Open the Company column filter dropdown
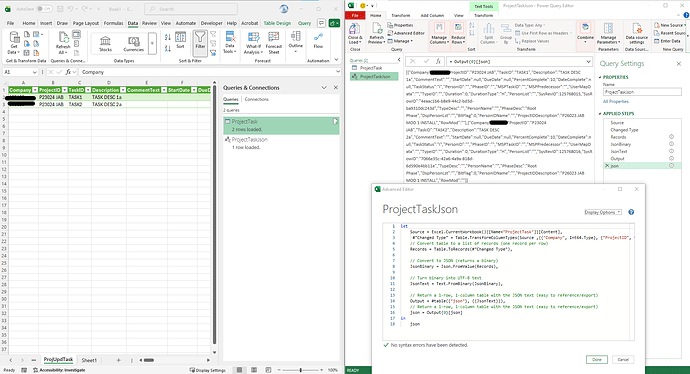Viewport: 690px width, 374px height. [x=35, y=90]
